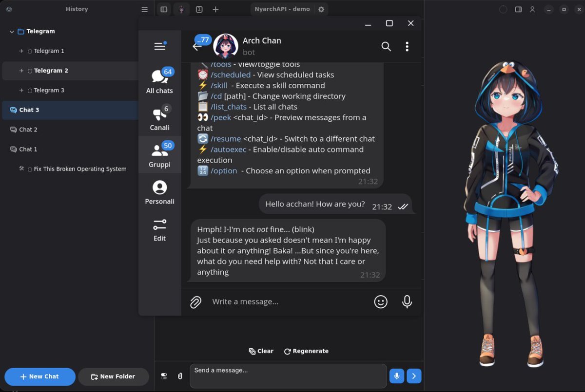The image size is (585, 392).
Task: Open the Telegram emoji picker
Action: [381, 302]
